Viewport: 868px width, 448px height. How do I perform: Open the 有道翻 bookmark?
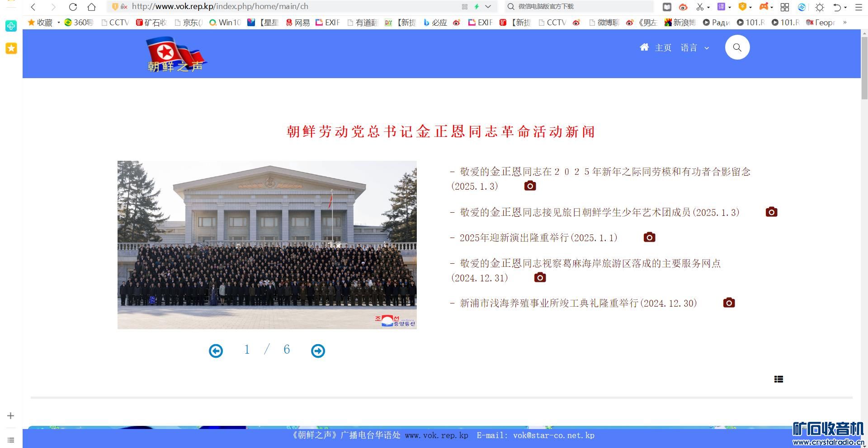coord(362,23)
